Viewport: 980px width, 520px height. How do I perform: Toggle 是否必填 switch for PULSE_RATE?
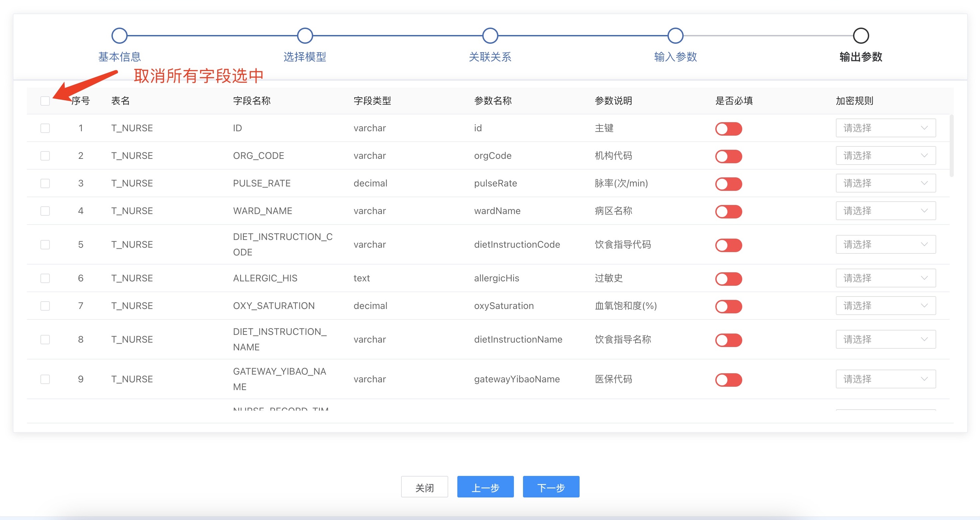click(728, 184)
